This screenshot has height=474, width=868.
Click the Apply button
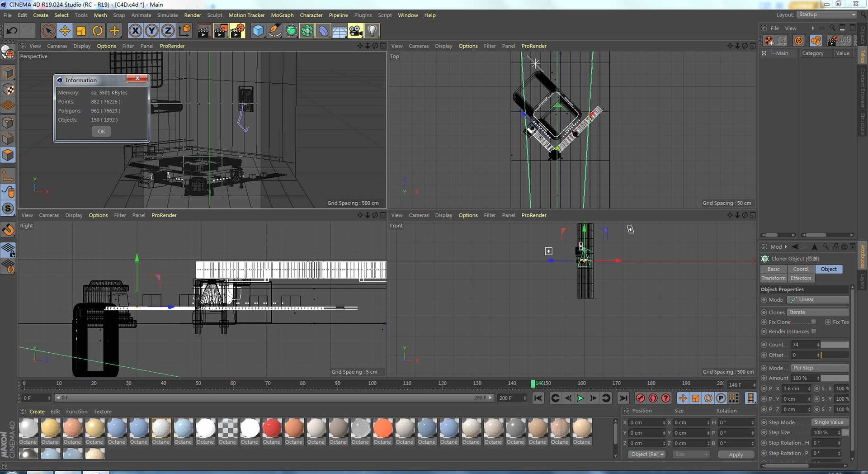[736, 455]
